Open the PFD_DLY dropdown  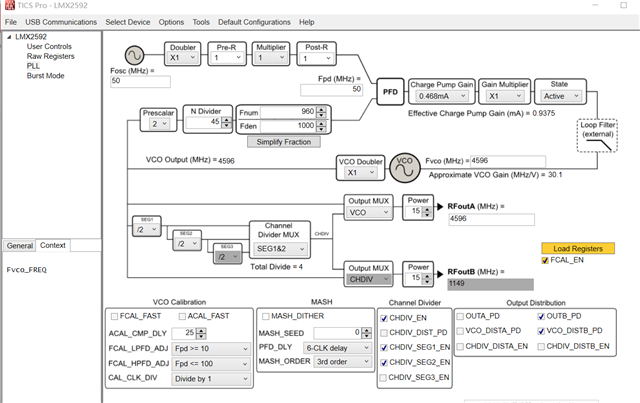click(x=337, y=348)
